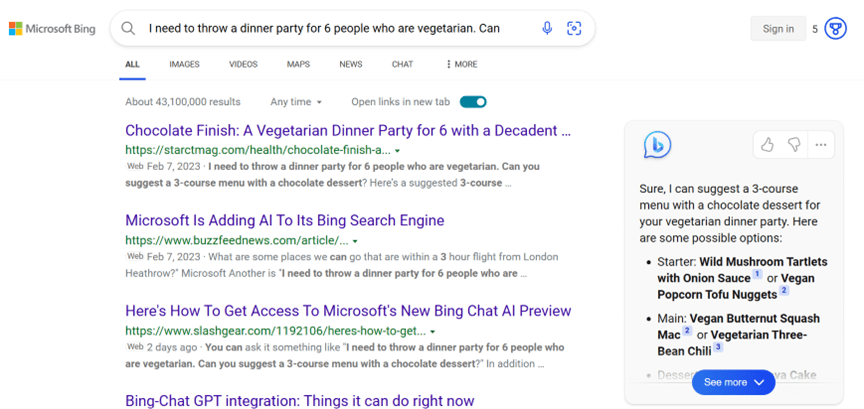Expand the Any time filter dropdown
864x409 pixels.
[296, 102]
